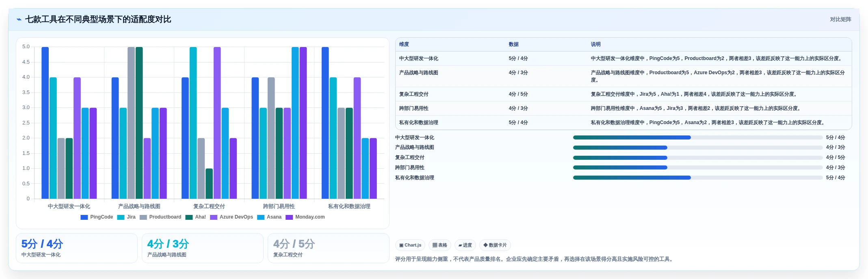
Task: Click table row 中大型研发一体化
Action: (x=623, y=58)
